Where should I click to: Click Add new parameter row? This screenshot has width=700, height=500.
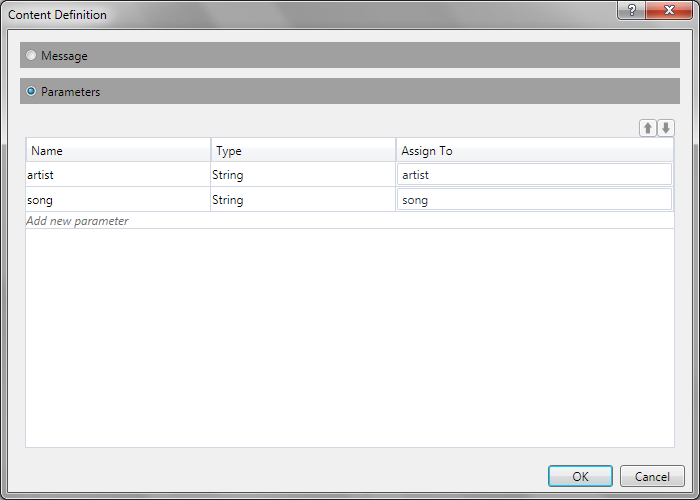350,221
